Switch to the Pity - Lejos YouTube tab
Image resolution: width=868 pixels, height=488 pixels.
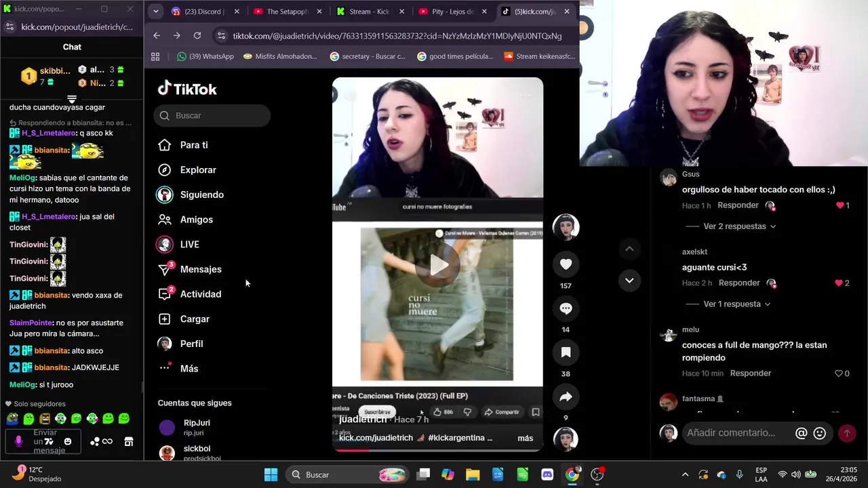point(452,12)
